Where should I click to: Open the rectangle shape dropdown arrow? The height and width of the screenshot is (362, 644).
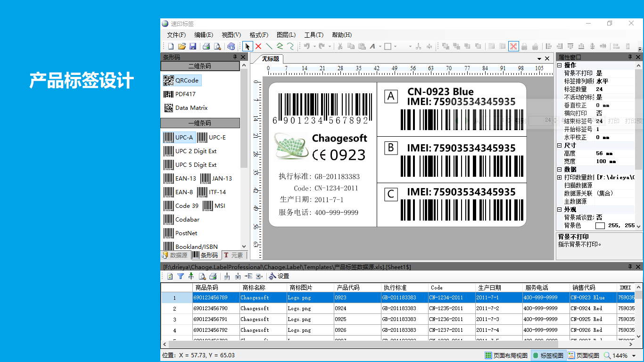(395, 46)
